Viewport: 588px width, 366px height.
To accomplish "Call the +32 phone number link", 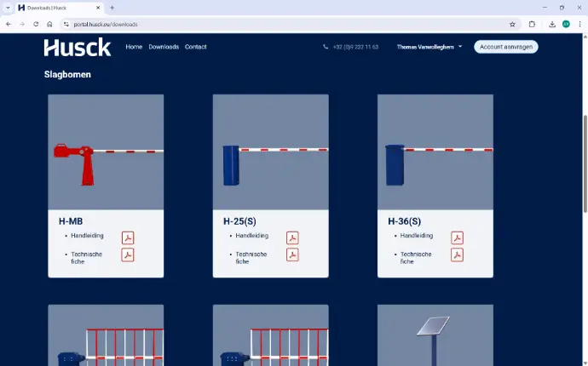I will coord(351,47).
